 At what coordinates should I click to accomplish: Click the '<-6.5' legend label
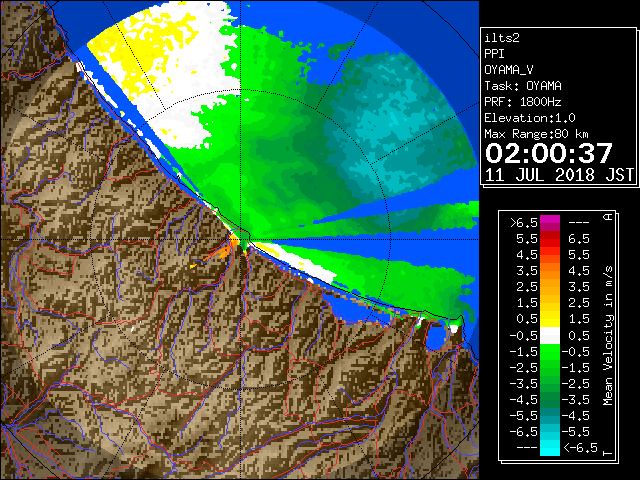pos(580,447)
